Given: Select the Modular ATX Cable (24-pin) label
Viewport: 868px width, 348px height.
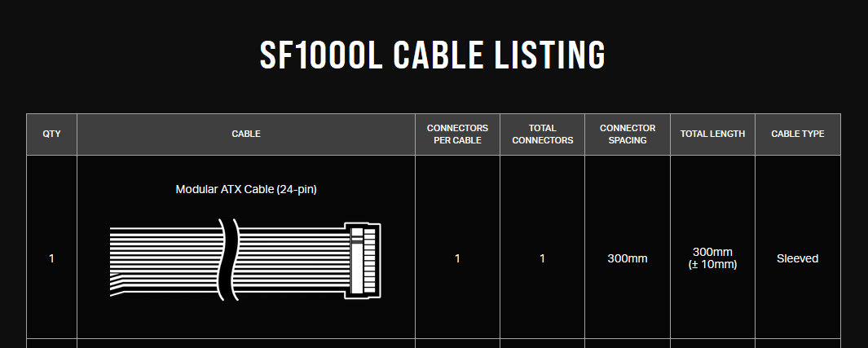Looking at the screenshot, I should [246, 189].
